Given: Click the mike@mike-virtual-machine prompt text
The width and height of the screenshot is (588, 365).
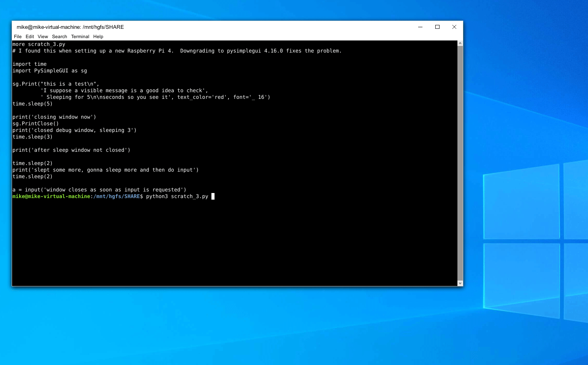Looking at the screenshot, I should [51, 196].
